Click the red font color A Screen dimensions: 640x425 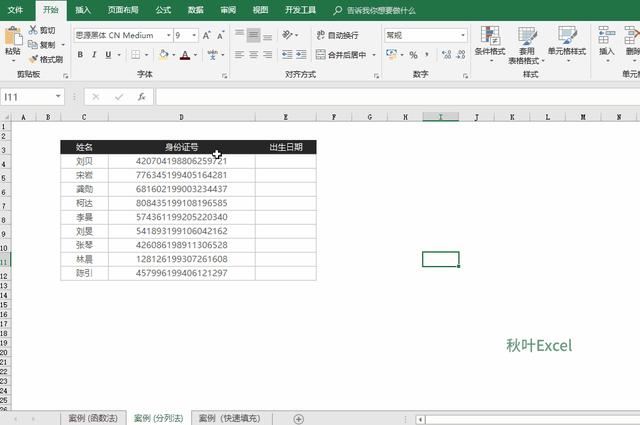coord(185,55)
